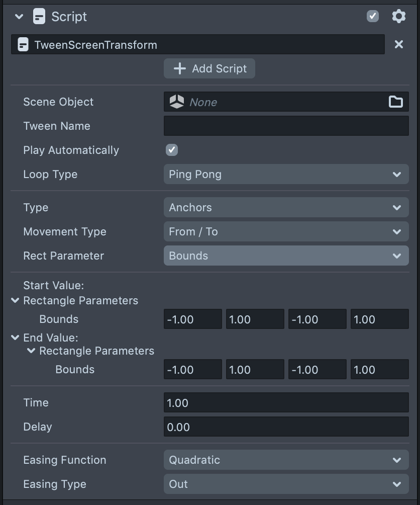Screen dimensions: 420x505
Task: Click the Time value field
Action: point(286,403)
